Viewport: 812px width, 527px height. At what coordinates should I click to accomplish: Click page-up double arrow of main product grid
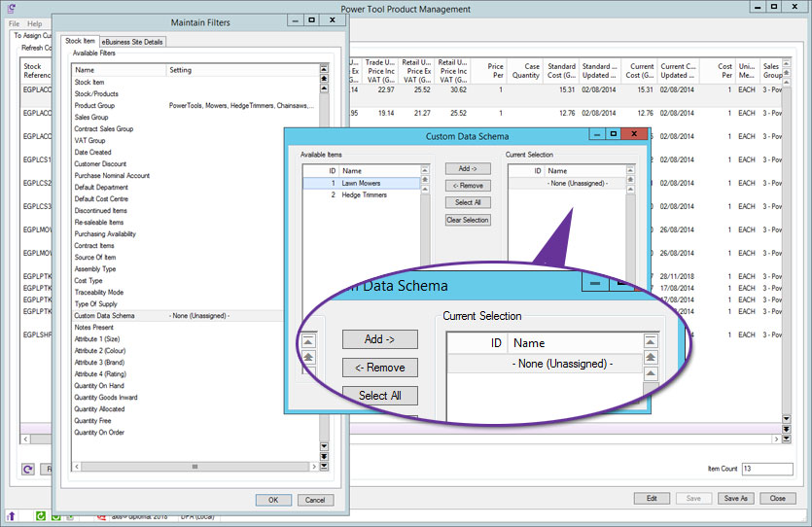point(786,73)
